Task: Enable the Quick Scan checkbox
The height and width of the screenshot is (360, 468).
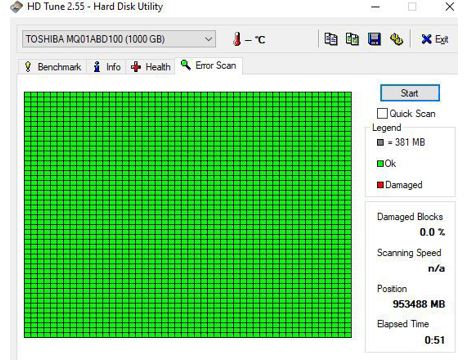Action: (382, 113)
